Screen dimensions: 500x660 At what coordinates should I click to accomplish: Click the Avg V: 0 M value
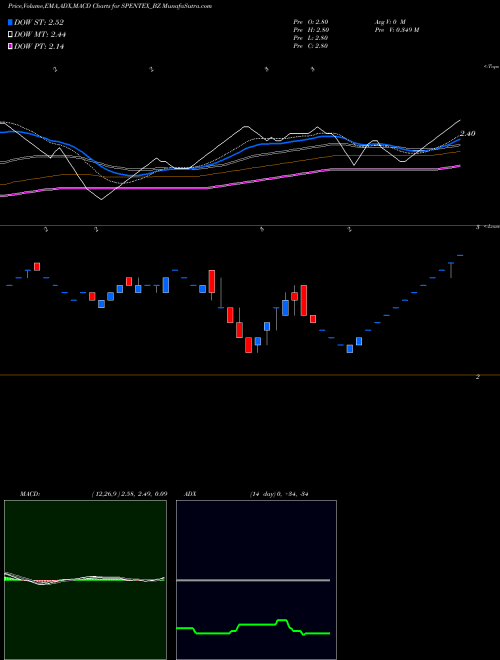390,21
